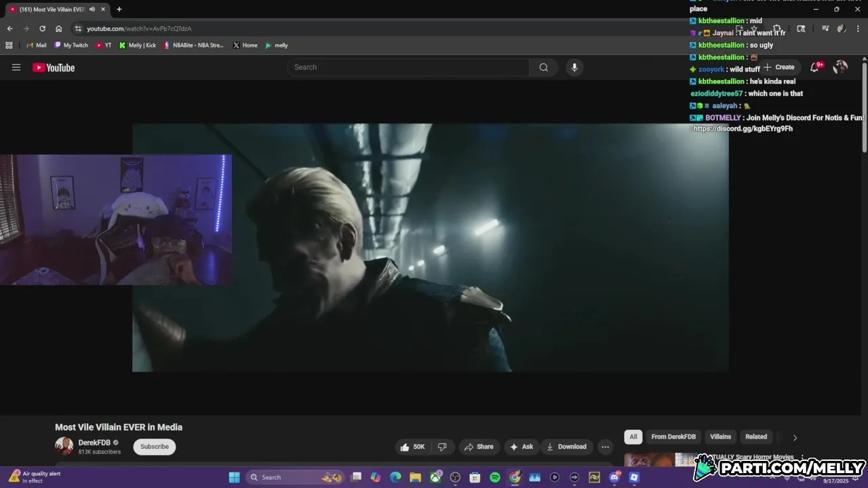The width and height of the screenshot is (868, 488).
Task: Open the browser extensions puzzle icon
Action: click(777, 28)
